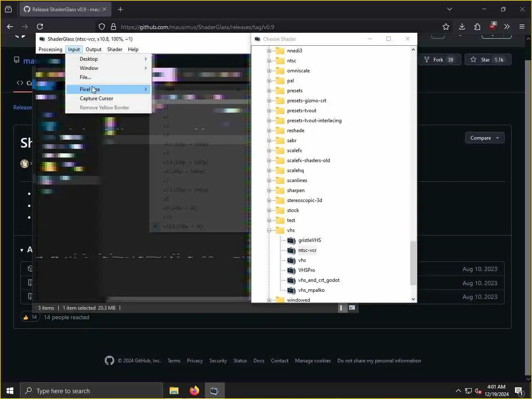This screenshot has height=399, width=532.
Task: Switch to details view in Explorer
Action: pyautogui.click(x=341, y=308)
